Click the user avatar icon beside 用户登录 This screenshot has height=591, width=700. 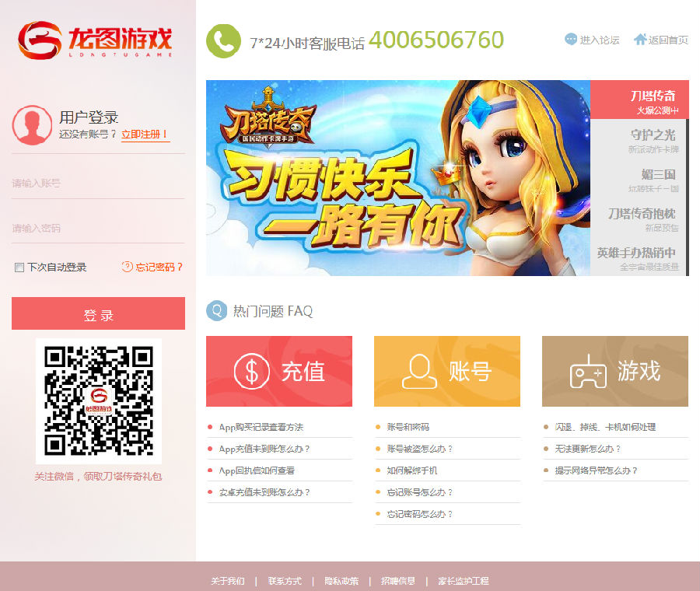pos(32,126)
